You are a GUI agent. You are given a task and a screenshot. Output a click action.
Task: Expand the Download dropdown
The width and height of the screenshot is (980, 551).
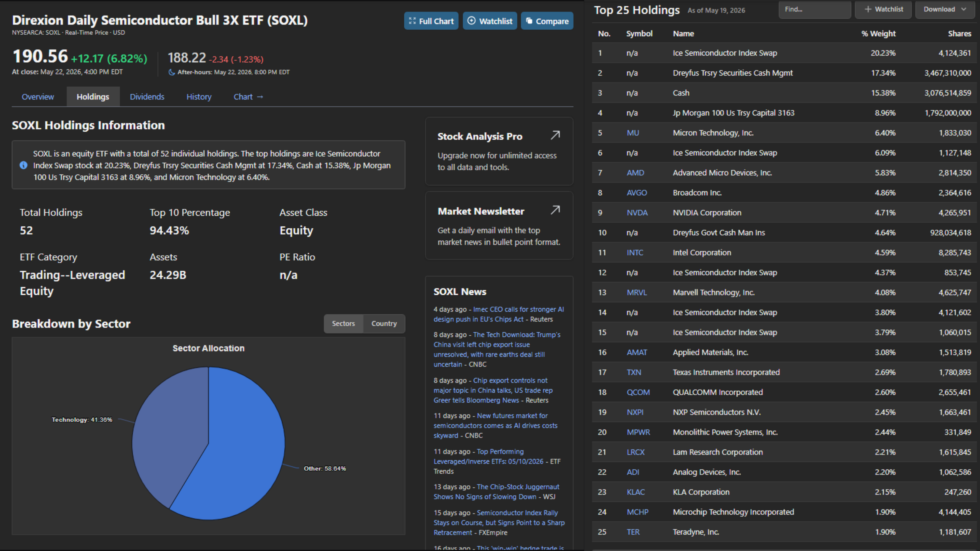point(945,9)
